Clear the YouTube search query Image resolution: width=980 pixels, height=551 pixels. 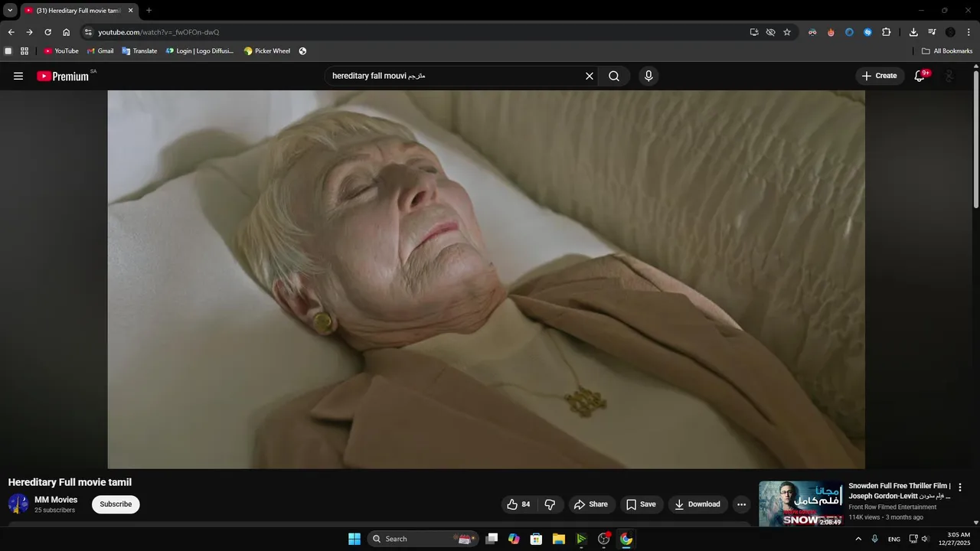pos(590,76)
